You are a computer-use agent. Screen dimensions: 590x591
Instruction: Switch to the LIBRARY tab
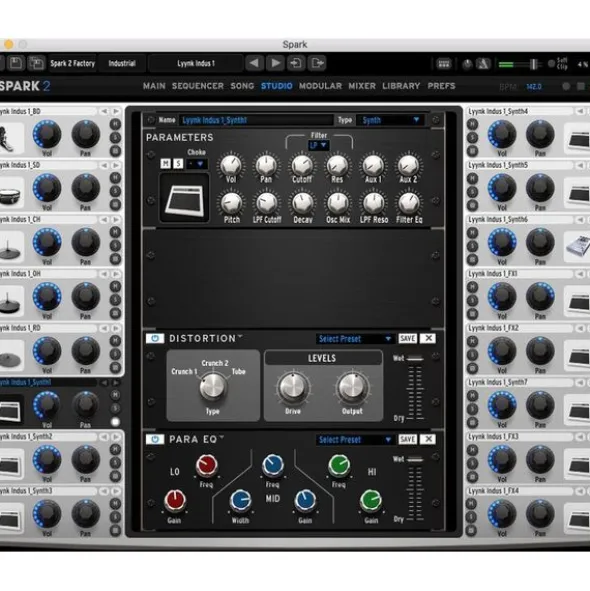coord(401,86)
